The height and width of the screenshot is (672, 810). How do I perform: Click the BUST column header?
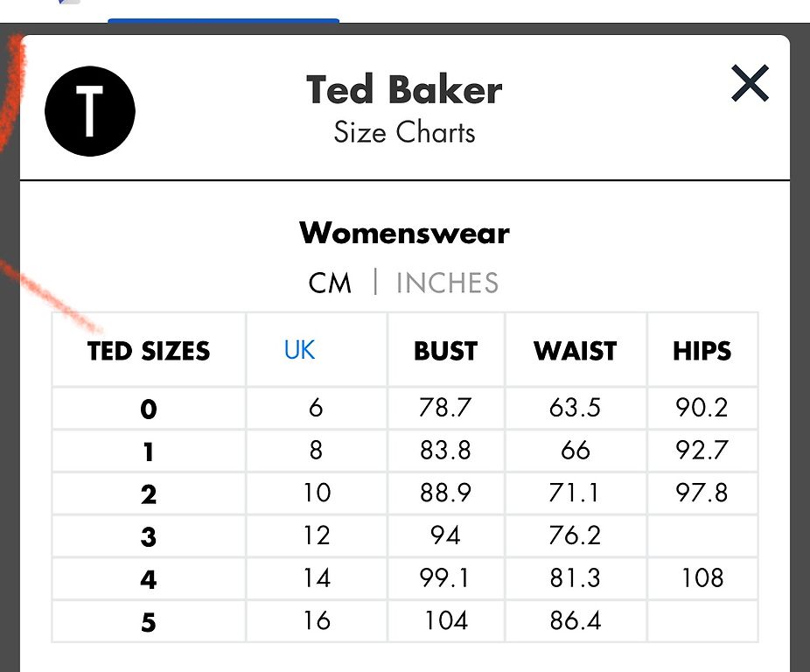click(446, 351)
